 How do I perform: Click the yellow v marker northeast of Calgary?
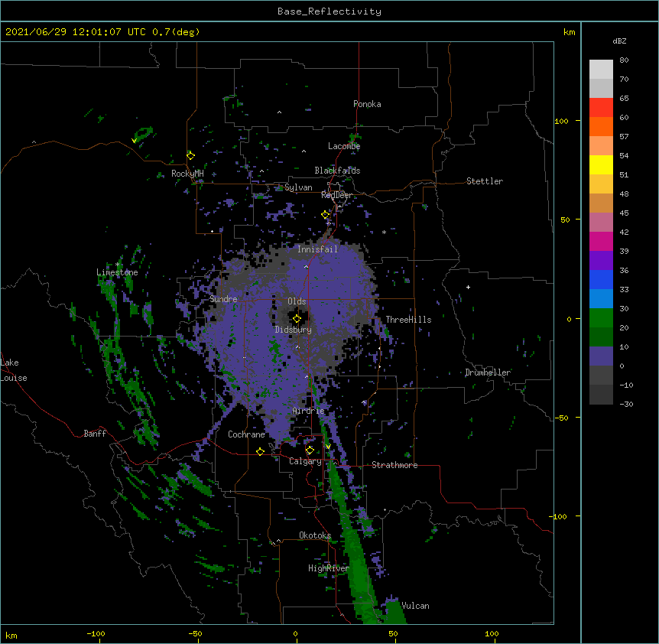click(x=328, y=447)
